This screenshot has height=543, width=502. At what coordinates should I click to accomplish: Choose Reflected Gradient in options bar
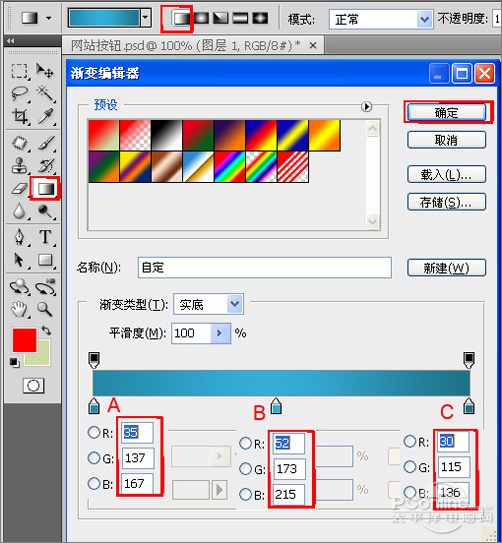(240, 18)
